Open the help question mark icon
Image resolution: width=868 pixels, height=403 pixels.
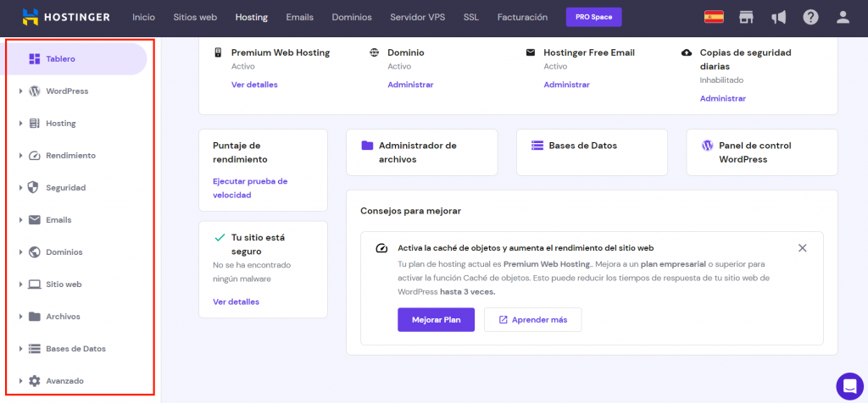(810, 17)
